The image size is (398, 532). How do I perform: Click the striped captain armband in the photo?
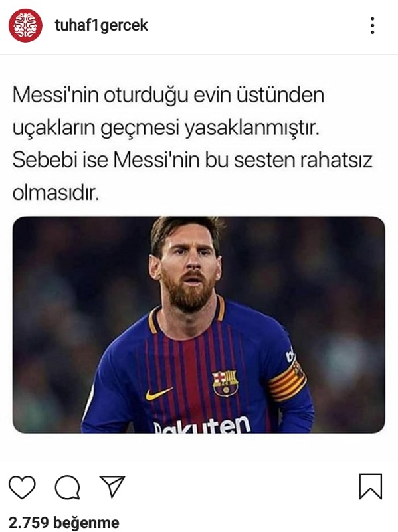pyautogui.click(x=288, y=382)
